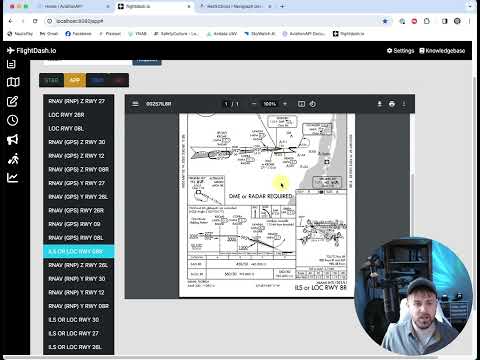Select RNAV (GPS) Z RWY 12 chart

pos(79,156)
